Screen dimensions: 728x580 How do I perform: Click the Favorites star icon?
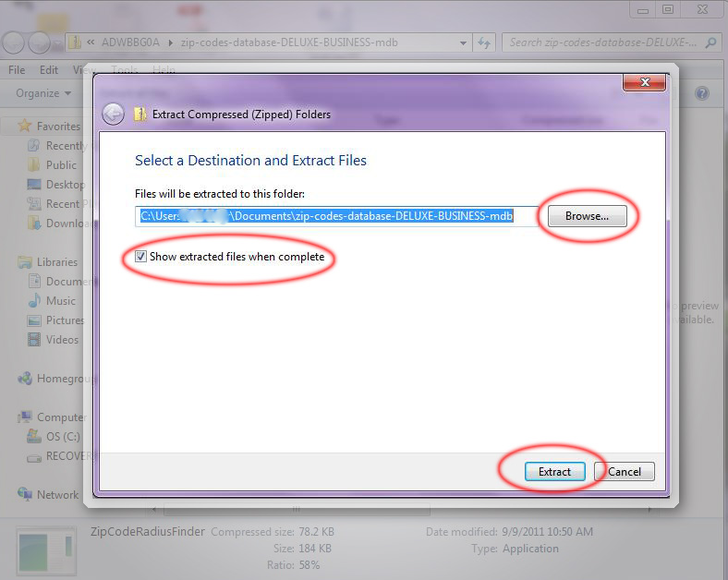(24, 126)
